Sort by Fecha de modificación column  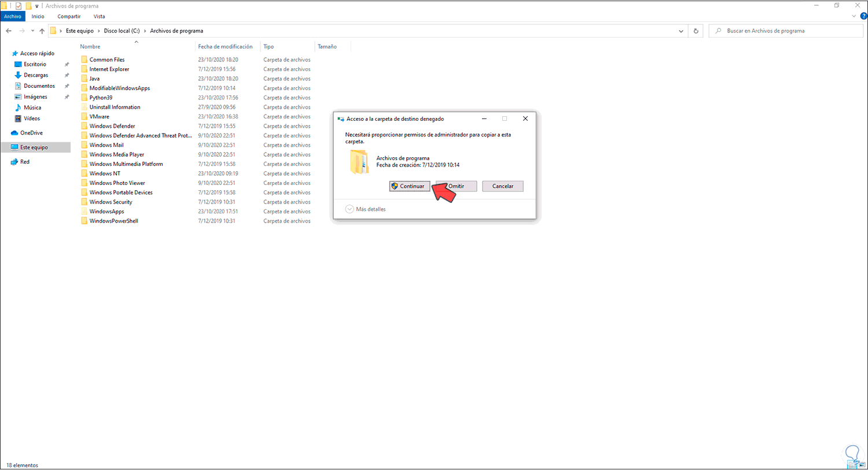(225, 47)
